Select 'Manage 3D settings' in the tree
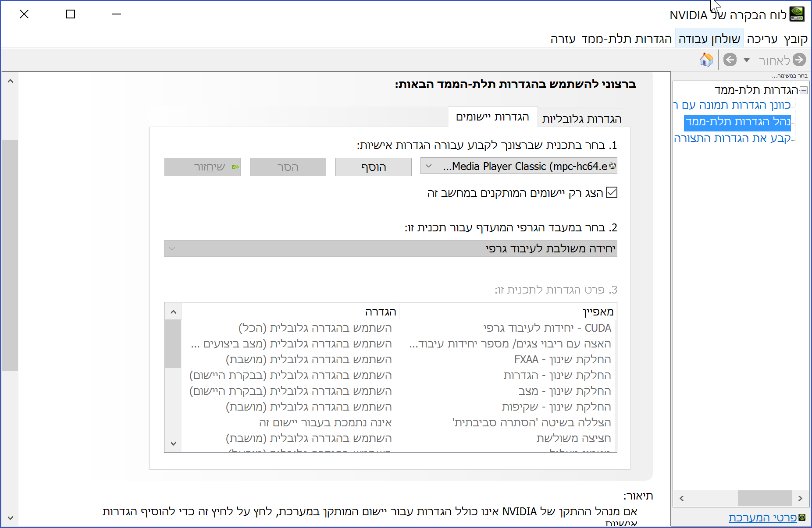This screenshot has width=812, height=528. pos(738,122)
